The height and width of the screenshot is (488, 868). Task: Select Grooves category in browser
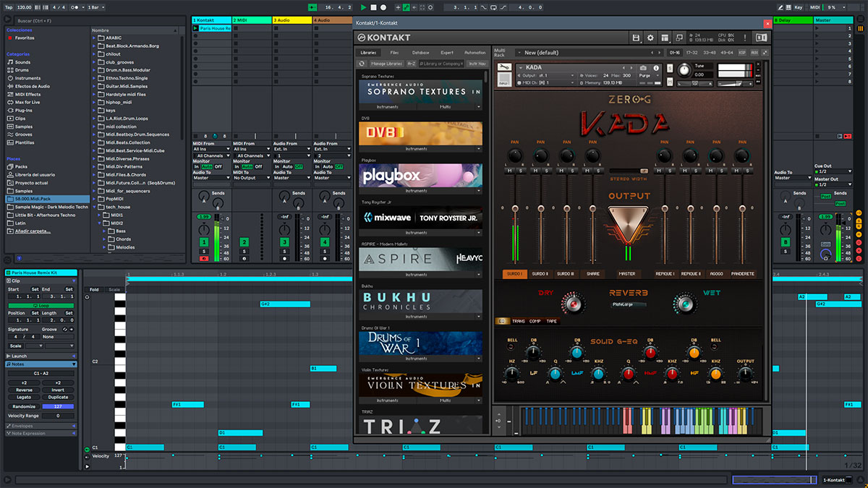coord(24,134)
